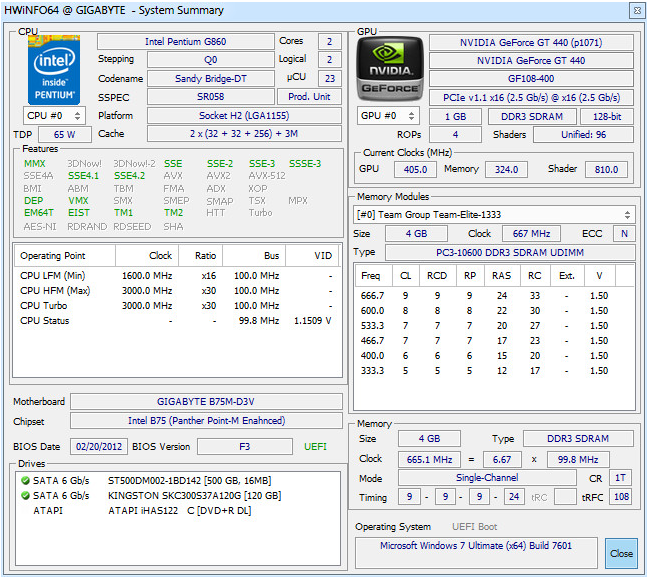Image resolution: width=648 pixels, height=578 pixels.
Task: Click the BIOS version F3 field
Action: click(245, 447)
